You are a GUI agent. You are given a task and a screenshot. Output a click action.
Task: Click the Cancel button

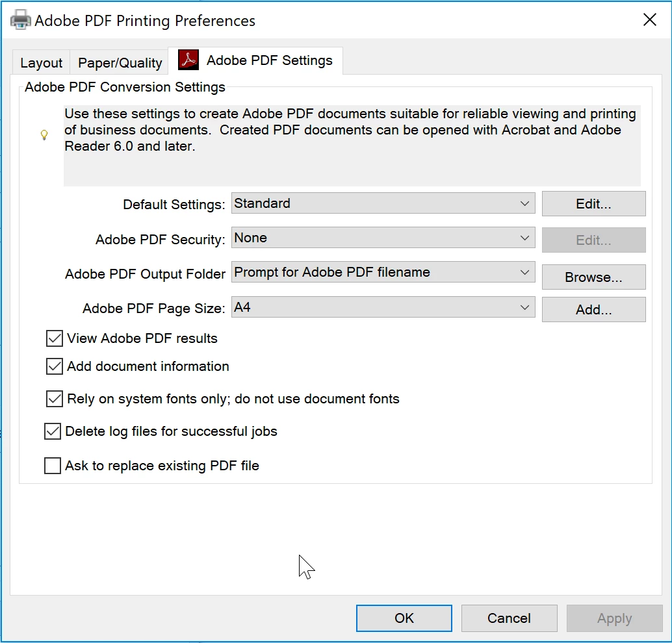pyautogui.click(x=509, y=618)
